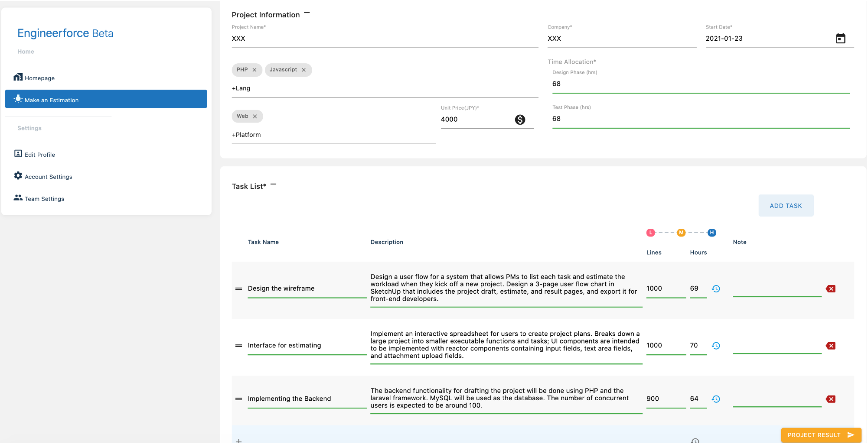The width and height of the screenshot is (868, 444).
Task: Click the Project Name field
Action: (385, 39)
